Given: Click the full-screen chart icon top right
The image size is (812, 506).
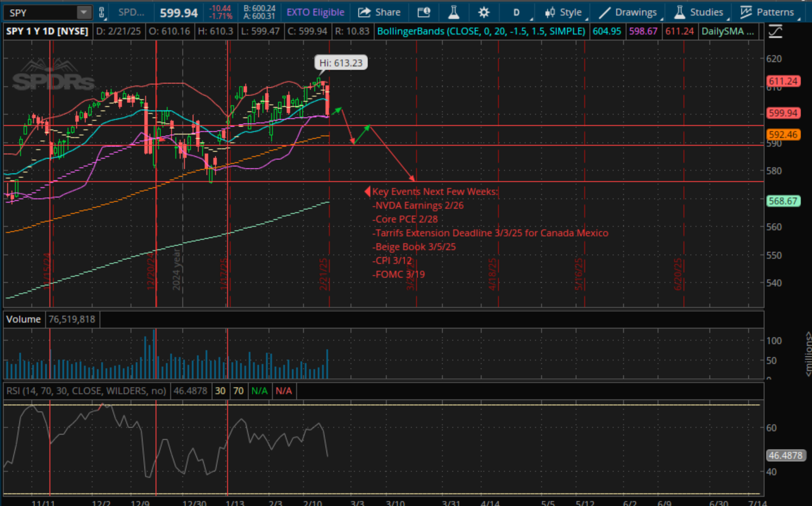Looking at the screenshot, I should pos(775,32).
